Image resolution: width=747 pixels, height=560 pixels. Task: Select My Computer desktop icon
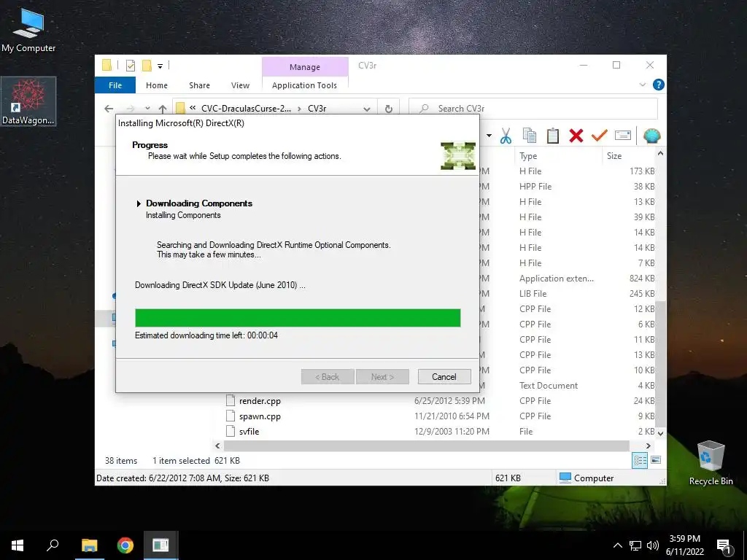(28, 30)
